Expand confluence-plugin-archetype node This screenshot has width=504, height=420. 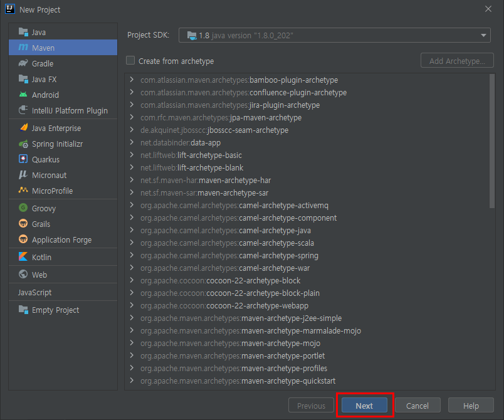pos(132,92)
